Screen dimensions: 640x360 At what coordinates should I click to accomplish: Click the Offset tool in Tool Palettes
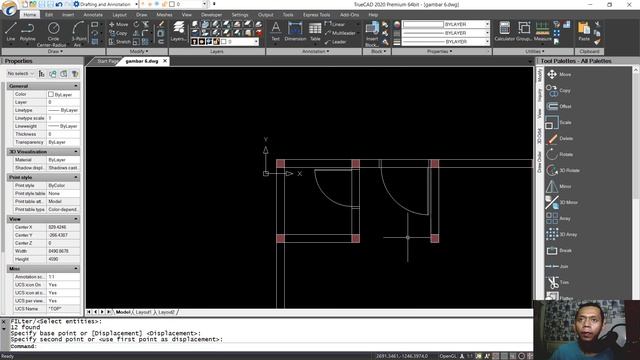point(558,107)
